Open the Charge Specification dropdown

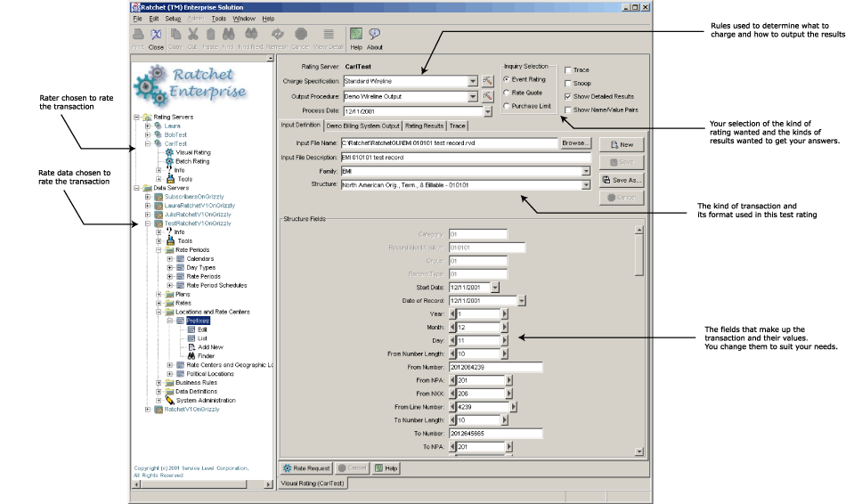point(473,81)
